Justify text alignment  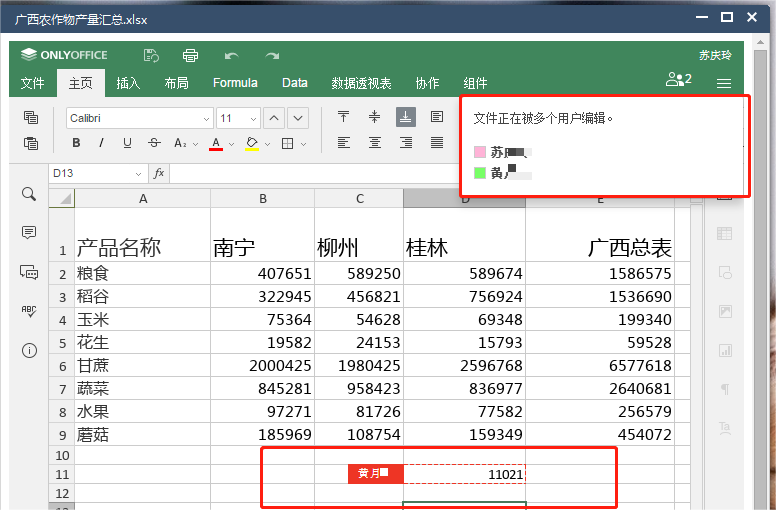point(436,143)
